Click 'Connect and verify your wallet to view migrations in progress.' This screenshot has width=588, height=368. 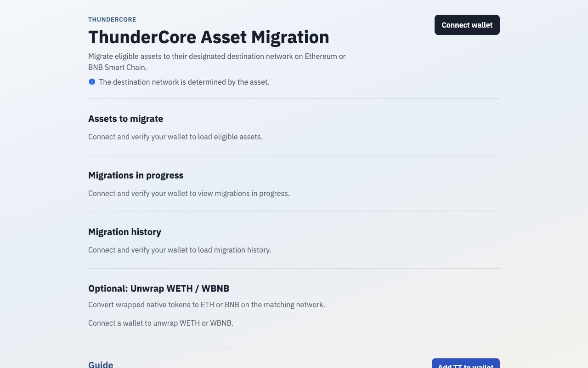tap(189, 193)
